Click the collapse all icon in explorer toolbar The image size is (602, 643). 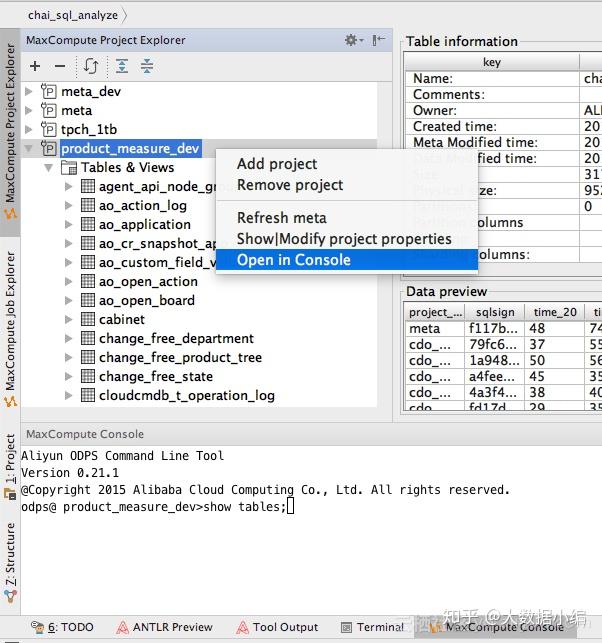coord(147,66)
